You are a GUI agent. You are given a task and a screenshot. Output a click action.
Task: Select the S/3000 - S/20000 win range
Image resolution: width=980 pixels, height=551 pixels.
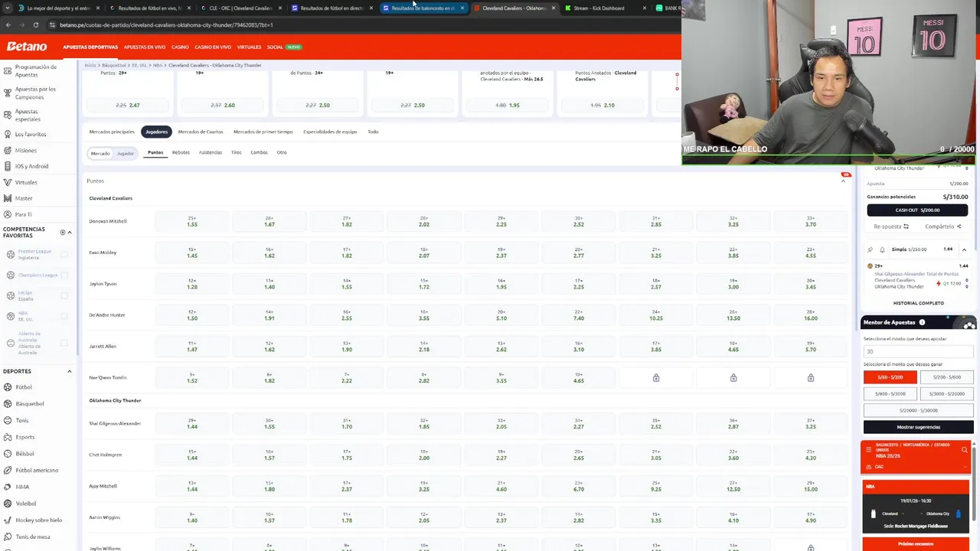pos(946,393)
